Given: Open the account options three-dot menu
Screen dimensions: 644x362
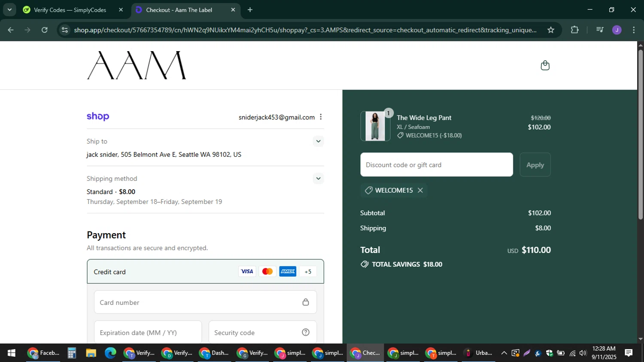Looking at the screenshot, I should point(321,117).
